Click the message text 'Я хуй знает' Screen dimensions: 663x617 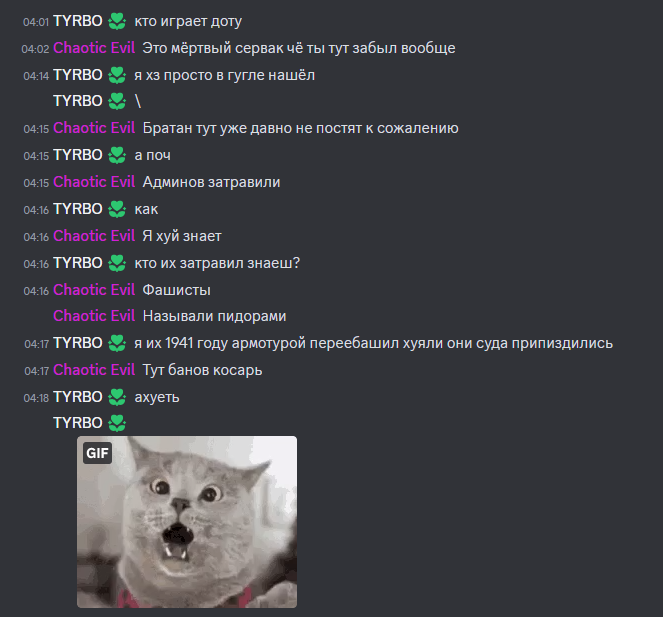coord(182,236)
